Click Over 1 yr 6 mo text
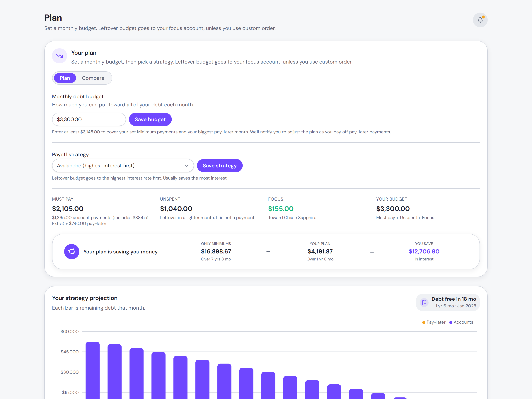This screenshot has width=532, height=399. pyautogui.click(x=320, y=259)
